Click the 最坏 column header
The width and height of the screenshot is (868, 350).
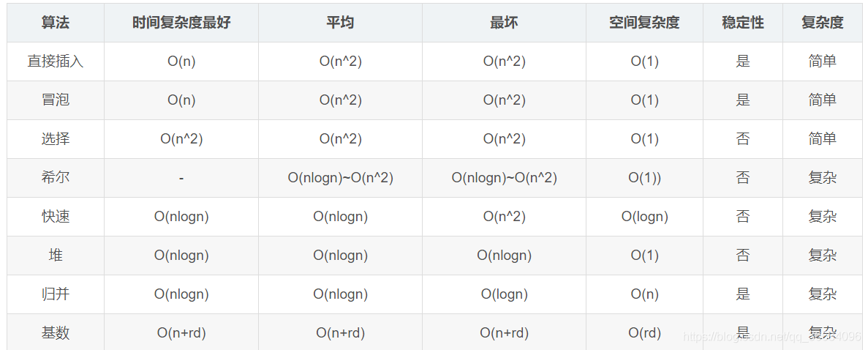(x=504, y=23)
